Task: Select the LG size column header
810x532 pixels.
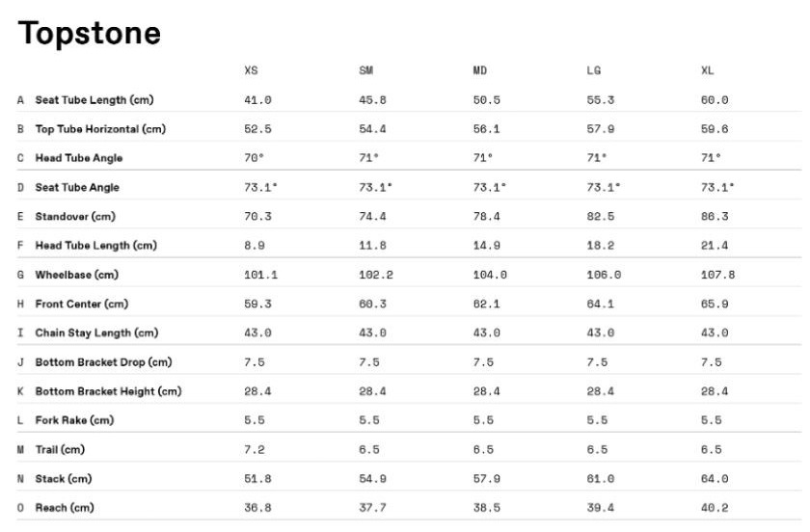Action: (594, 70)
